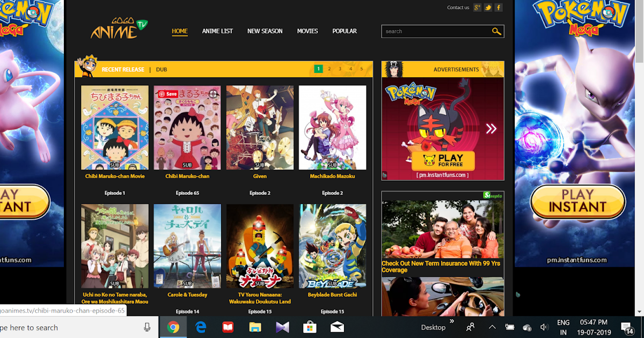Open the notification center icon
This screenshot has height=338, width=644.
tap(627, 327)
